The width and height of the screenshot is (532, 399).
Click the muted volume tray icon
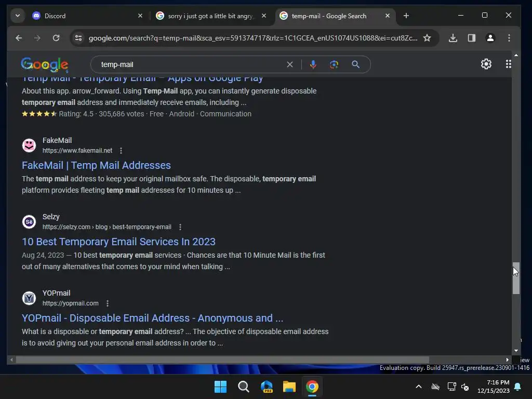pyautogui.click(x=465, y=387)
